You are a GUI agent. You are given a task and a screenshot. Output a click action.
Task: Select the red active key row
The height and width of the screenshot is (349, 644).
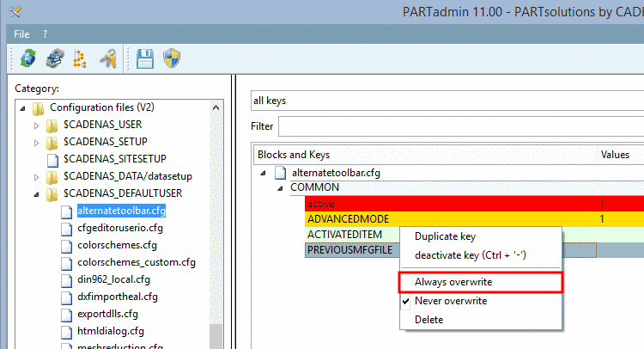coord(474,204)
